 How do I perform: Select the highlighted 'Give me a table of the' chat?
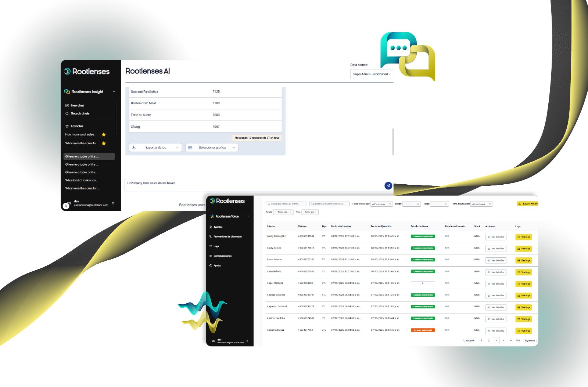[x=89, y=156]
